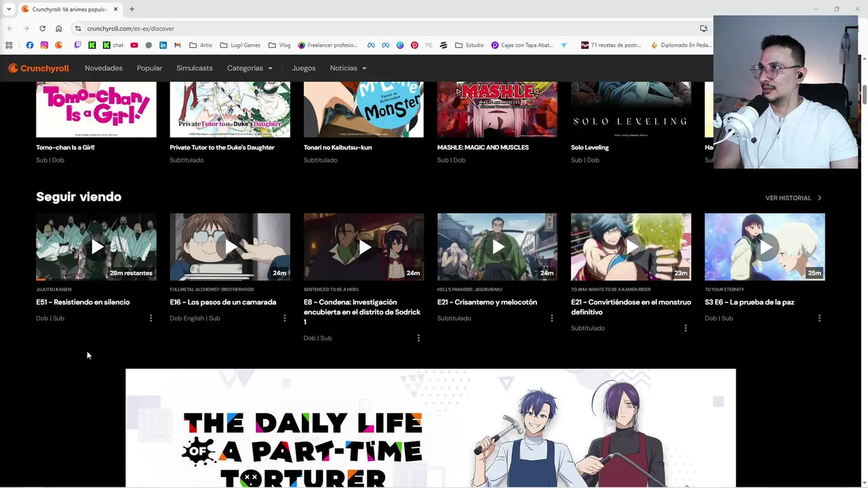Open the site info icon in the address bar
The height and width of the screenshot is (488, 868).
pos(78,28)
